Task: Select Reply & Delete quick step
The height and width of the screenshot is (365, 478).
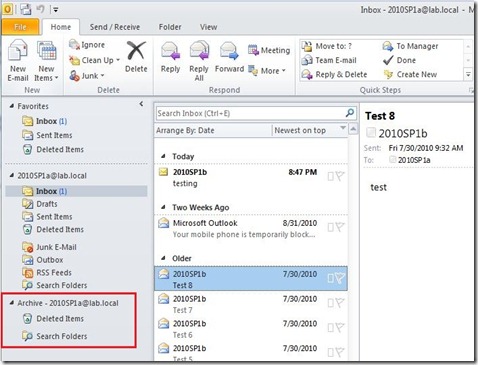Action: click(334, 74)
